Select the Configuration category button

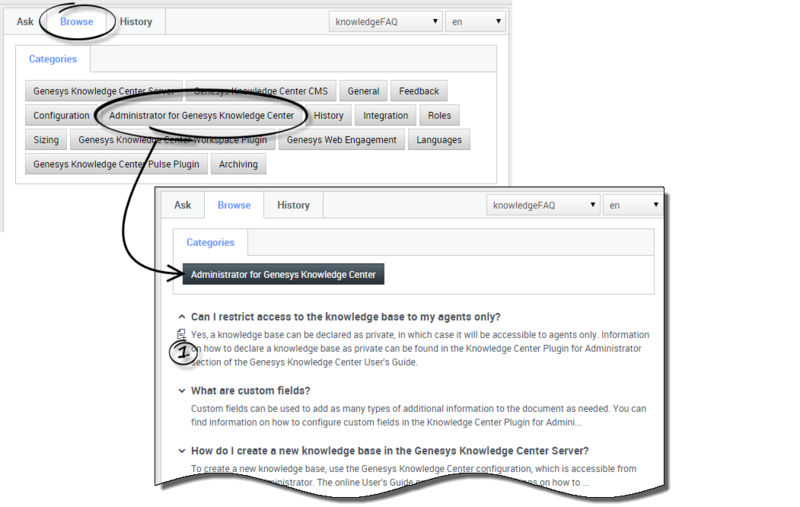[61, 116]
